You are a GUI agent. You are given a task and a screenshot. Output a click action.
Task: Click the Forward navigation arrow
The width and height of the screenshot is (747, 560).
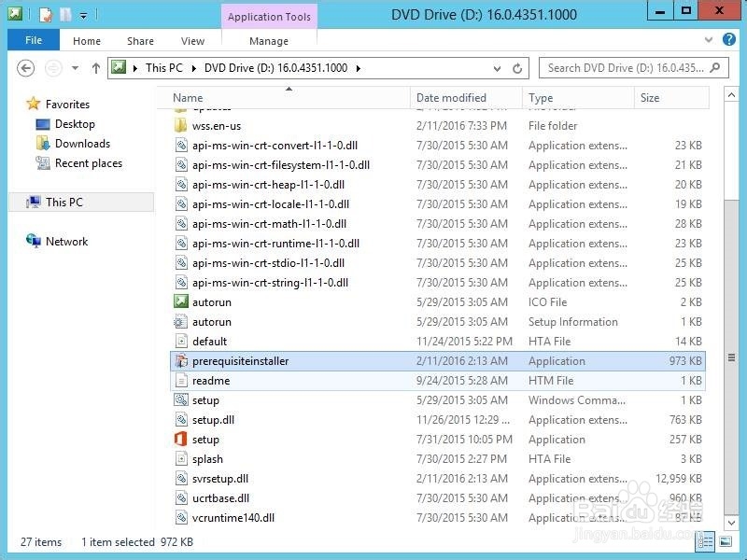tap(53, 68)
